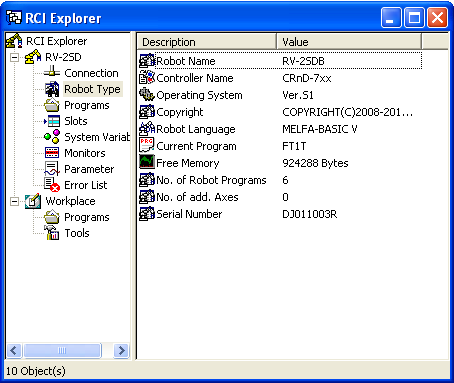The width and height of the screenshot is (454, 383).
Task: Collapse the Workplace tree node
Action: click(14, 201)
